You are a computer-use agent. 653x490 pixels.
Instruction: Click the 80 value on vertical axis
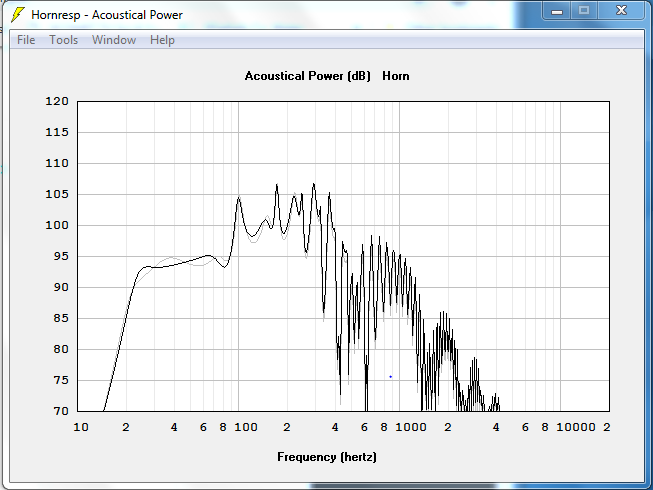tap(61, 349)
